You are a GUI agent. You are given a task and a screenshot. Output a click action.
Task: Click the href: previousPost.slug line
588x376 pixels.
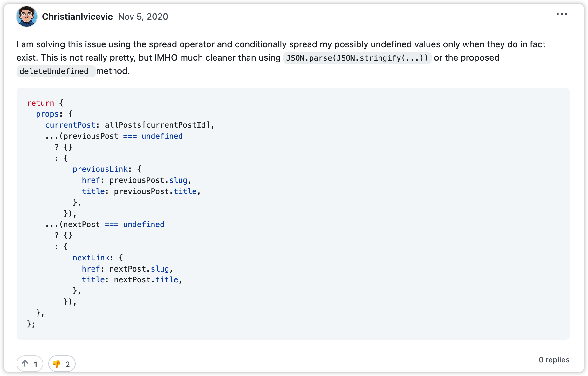tap(137, 180)
